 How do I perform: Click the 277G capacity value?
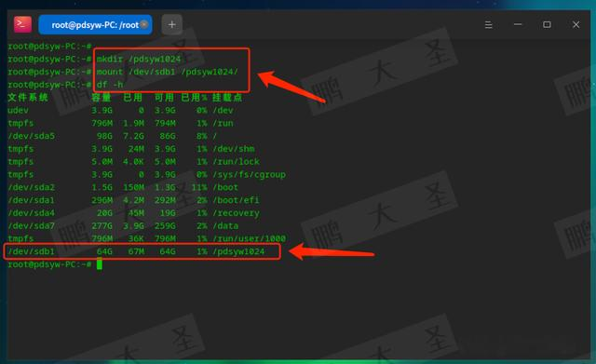click(102, 225)
